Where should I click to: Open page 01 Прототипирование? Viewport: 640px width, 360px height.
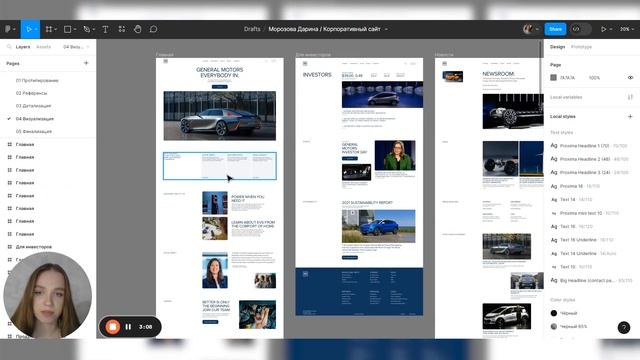[x=37, y=80]
